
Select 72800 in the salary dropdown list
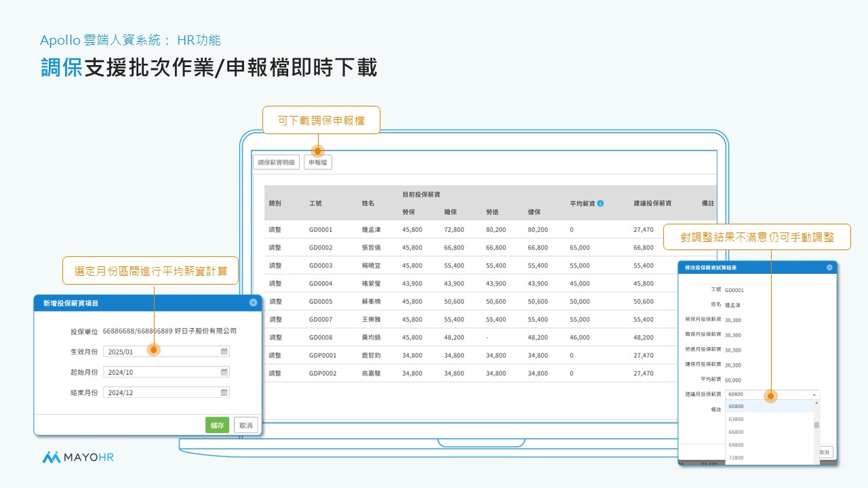[x=769, y=458]
